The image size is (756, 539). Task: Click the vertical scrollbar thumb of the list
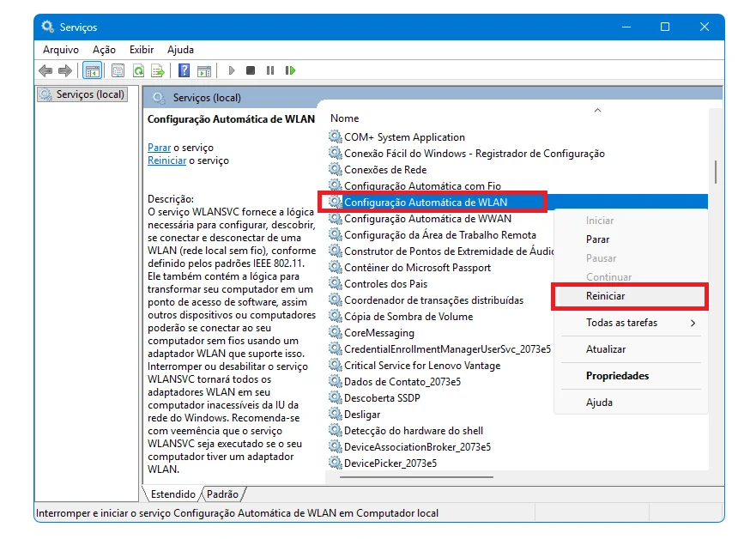click(716, 172)
